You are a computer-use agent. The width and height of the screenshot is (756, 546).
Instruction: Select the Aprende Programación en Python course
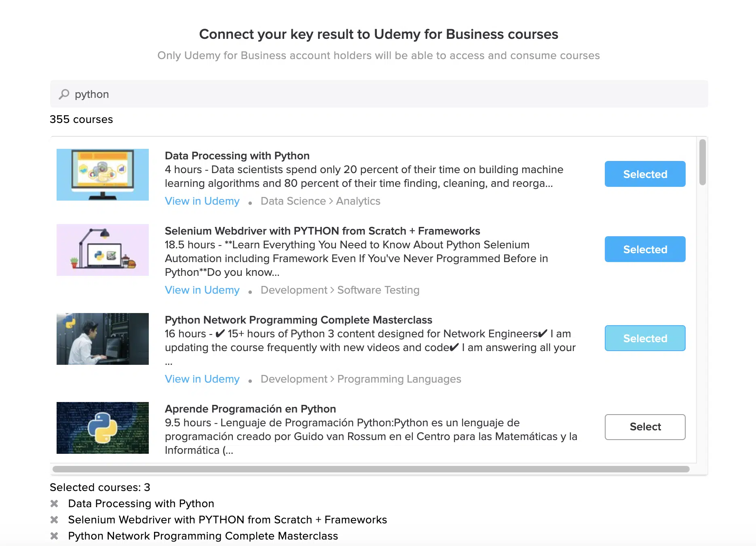645,427
